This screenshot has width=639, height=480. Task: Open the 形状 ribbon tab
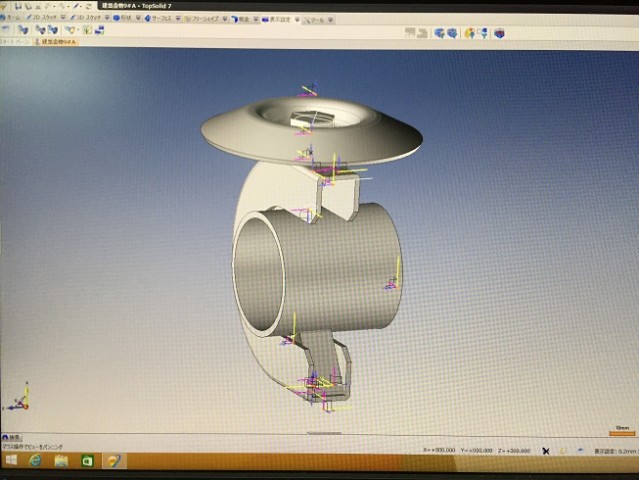point(123,18)
